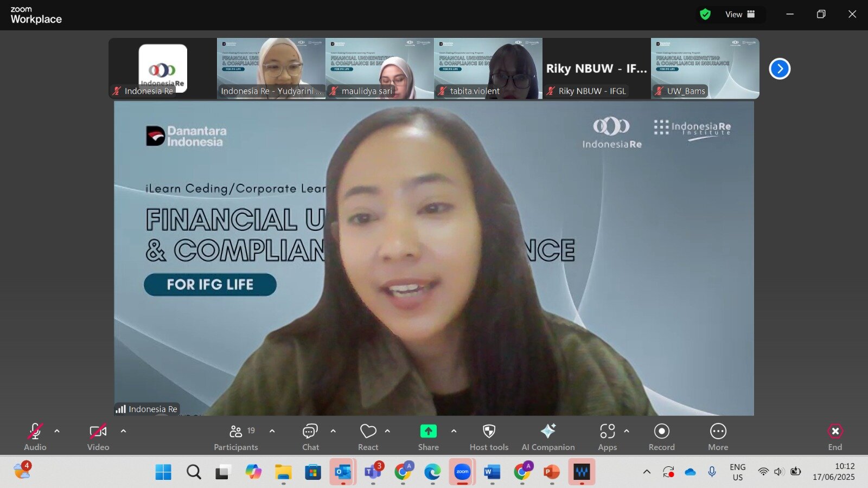Open File Explorer from taskbar
This screenshot has width=868, height=488.
click(x=283, y=472)
